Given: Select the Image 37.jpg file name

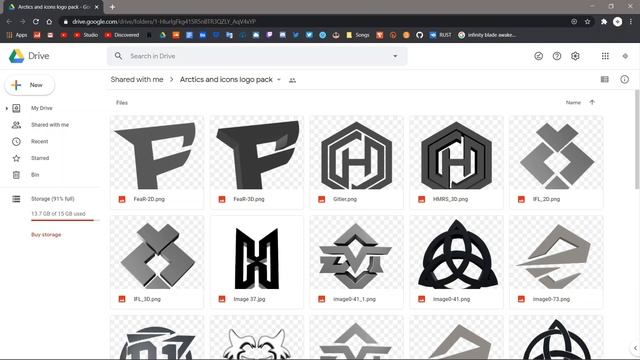Looking at the screenshot, I should point(249,299).
